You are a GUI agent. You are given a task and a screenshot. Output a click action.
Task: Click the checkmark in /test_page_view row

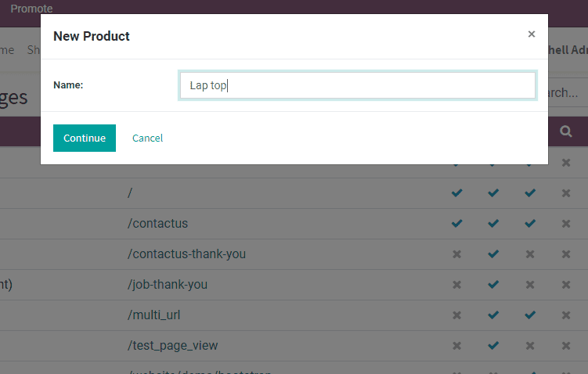[493, 346]
